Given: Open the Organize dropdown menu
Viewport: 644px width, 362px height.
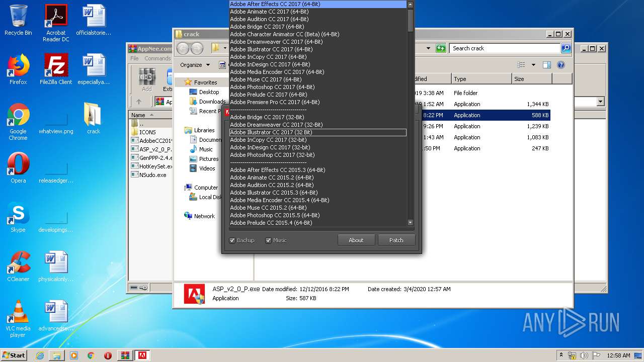Looking at the screenshot, I should (195, 65).
